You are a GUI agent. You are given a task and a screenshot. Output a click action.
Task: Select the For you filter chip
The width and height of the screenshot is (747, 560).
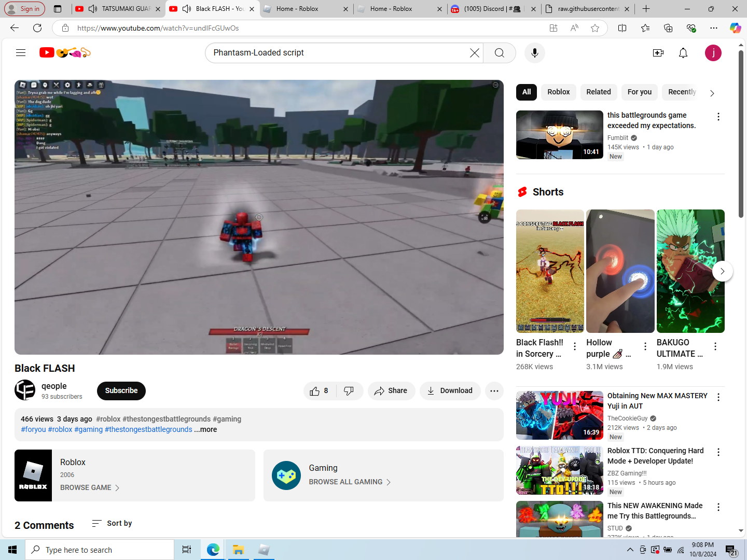point(640,92)
